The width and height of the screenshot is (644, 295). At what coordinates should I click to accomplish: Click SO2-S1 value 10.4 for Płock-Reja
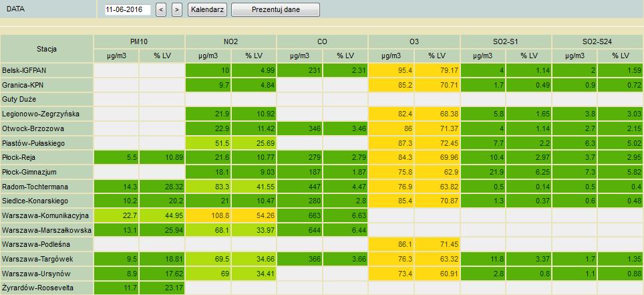pyautogui.click(x=483, y=158)
